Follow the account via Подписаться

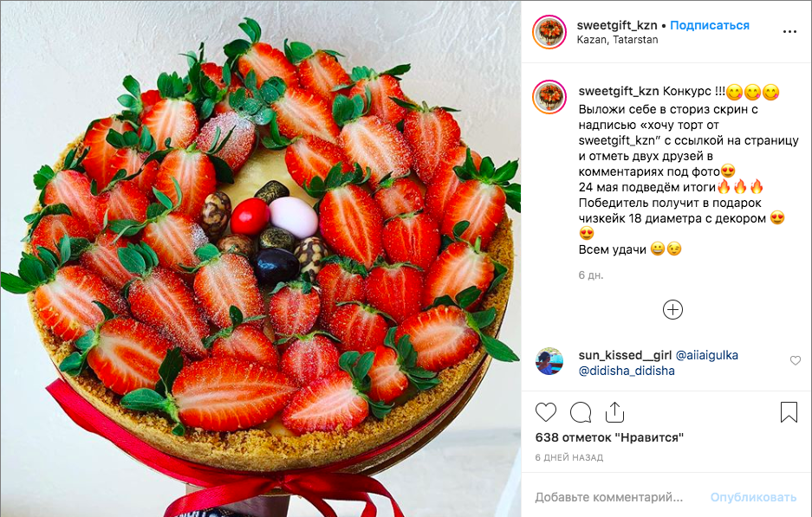710,25
